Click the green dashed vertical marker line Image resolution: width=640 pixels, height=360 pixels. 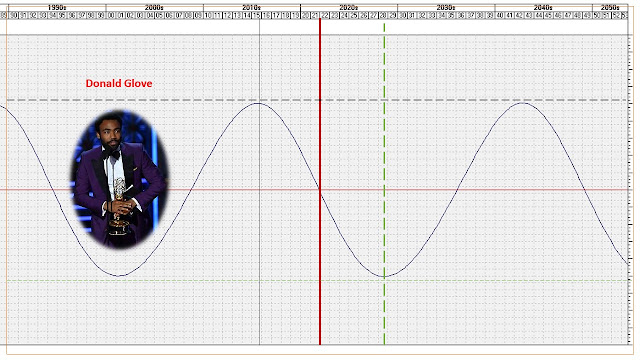[384, 184]
